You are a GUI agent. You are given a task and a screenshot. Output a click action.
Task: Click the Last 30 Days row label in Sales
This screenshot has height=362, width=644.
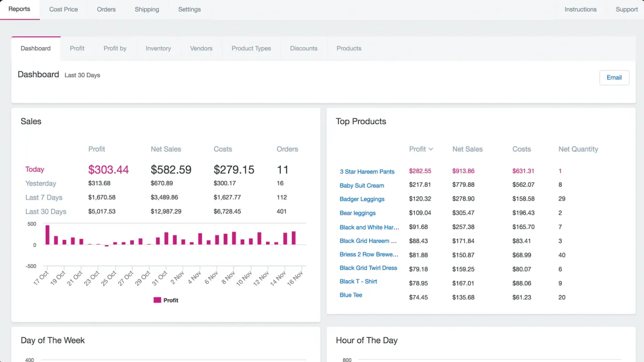[x=46, y=211]
